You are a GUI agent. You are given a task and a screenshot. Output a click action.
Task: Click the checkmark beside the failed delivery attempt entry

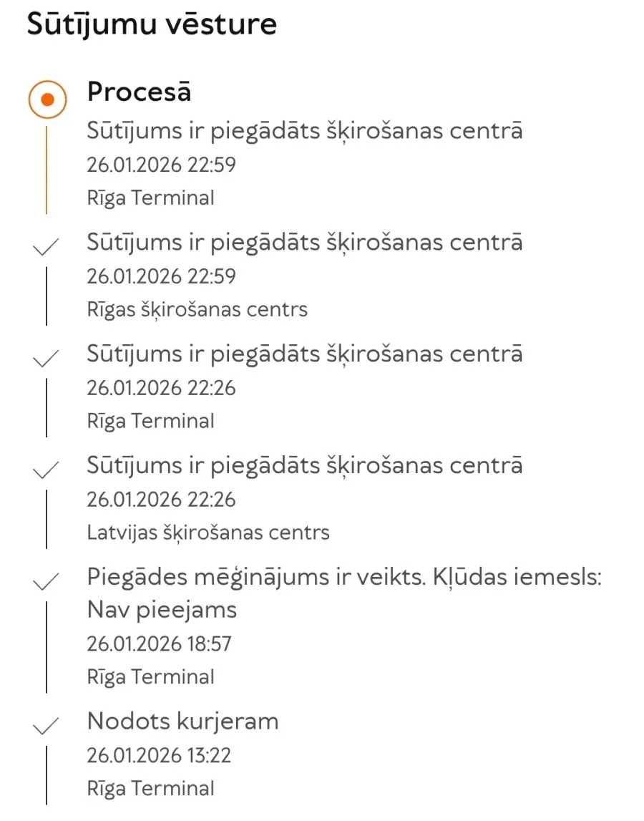click(47, 581)
